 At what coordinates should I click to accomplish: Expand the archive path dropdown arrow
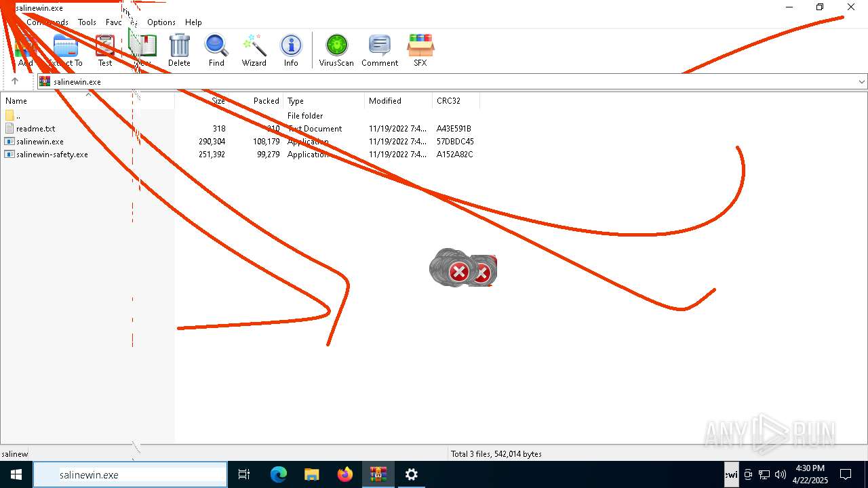click(x=862, y=81)
